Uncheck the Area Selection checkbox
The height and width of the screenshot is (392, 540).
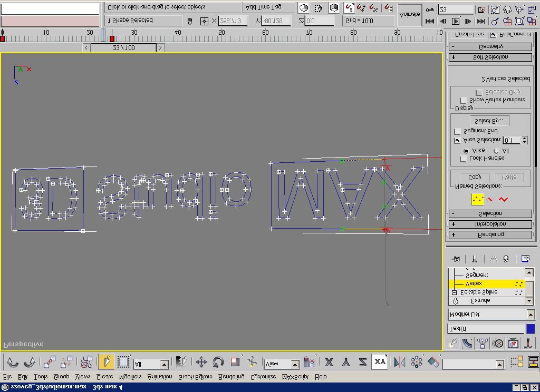(x=457, y=141)
